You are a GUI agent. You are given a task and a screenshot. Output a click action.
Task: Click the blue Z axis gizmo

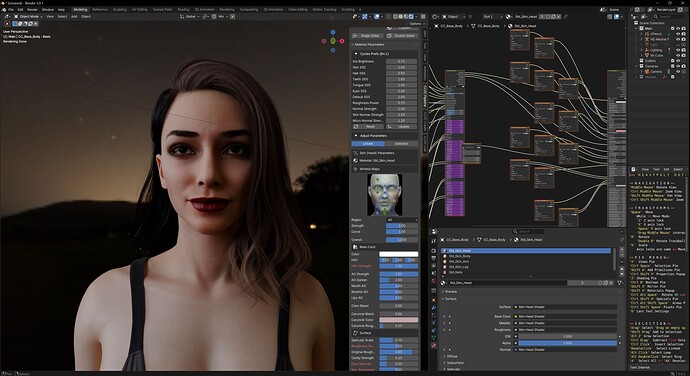[x=333, y=32]
